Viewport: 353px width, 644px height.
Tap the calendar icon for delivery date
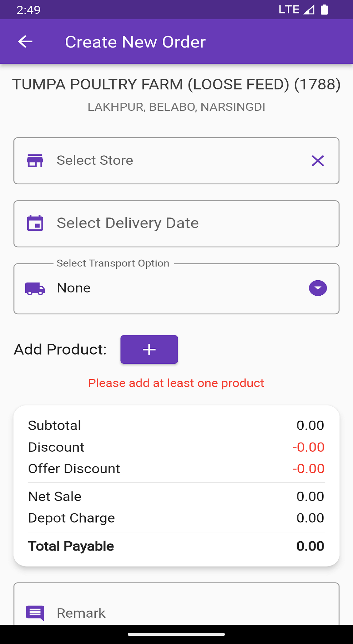35,223
